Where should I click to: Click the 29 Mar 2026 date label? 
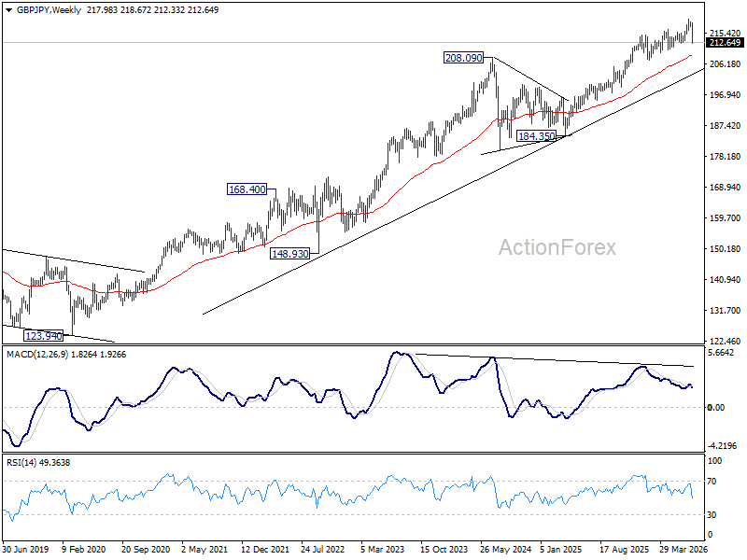684,550
